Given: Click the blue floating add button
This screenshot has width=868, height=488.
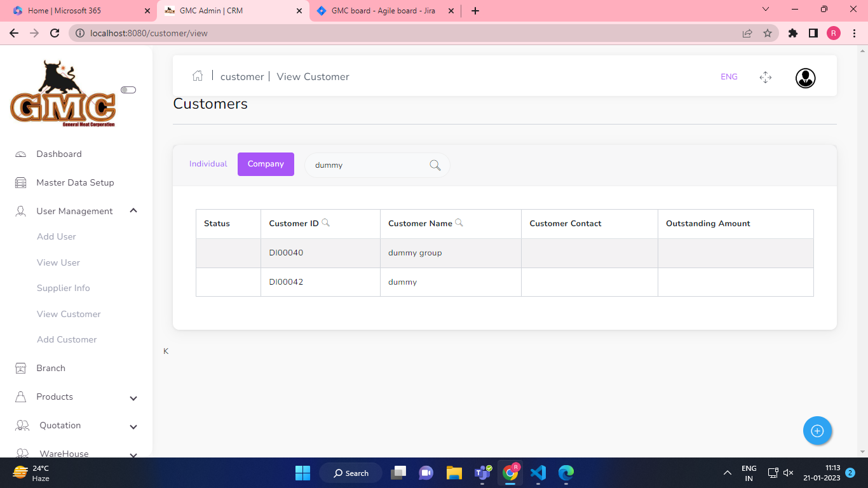Looking at the screenshot, I should (817, 431).
